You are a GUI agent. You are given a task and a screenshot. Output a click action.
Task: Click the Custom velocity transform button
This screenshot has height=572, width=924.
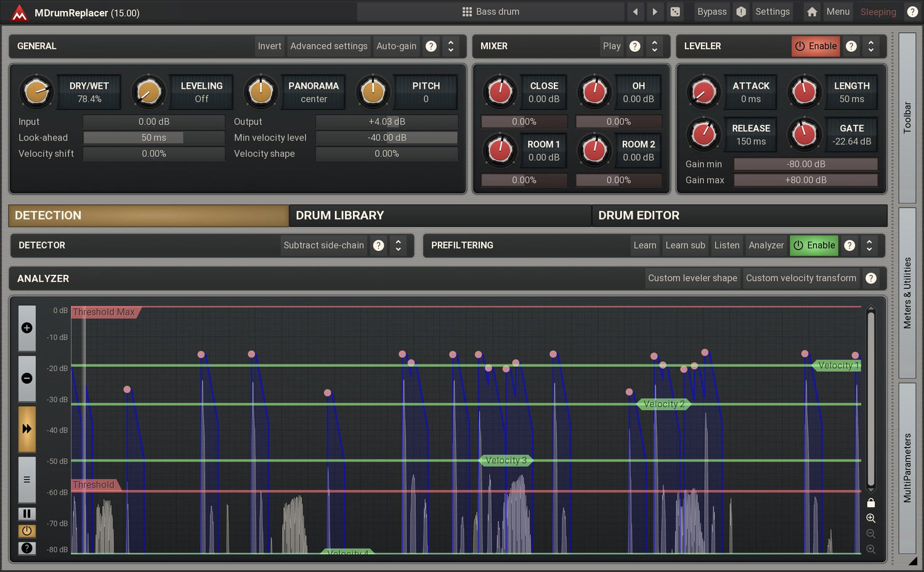point(801,279)
